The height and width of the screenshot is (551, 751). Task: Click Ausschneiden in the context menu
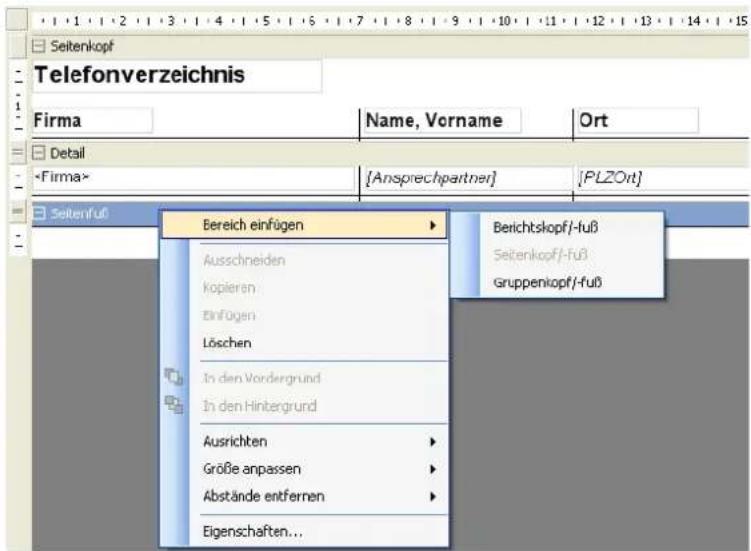244,260
